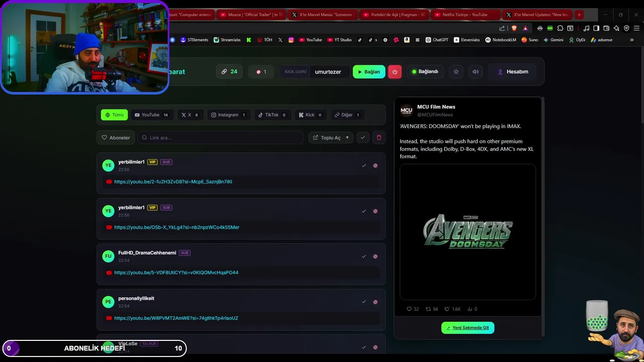Toggle the Aboneler subscribers filter
The image size is (644, 362).
[x=116, y=137]
